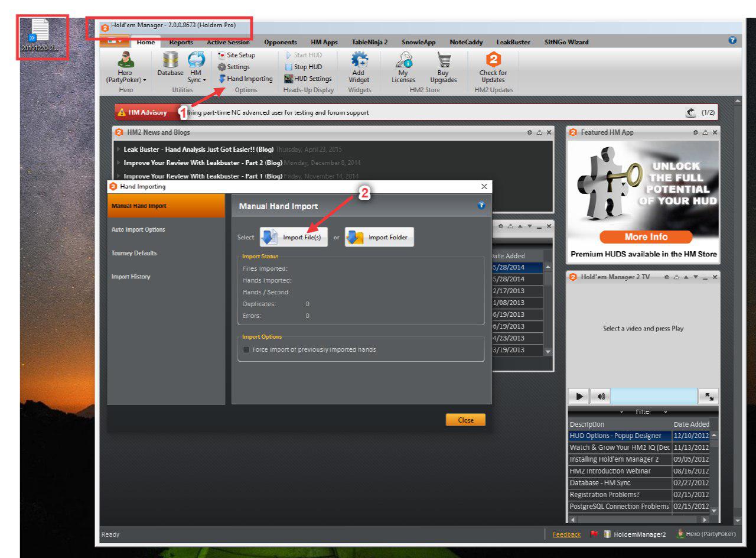Select Auto Import Options in sidebar
This screenshot has height=558, width=756.
click(x=138, y=229)
